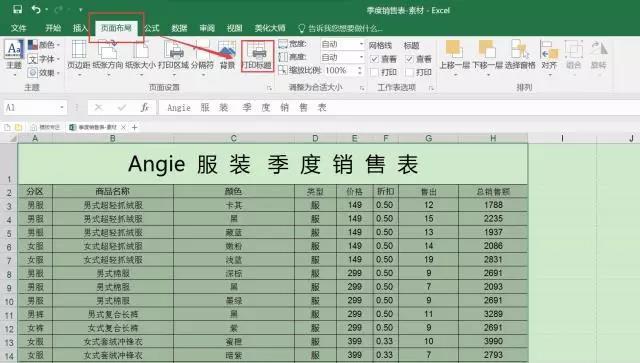Open Quick Access Toolbar customize dropdown
Screen dimensions: 640x363
point(80,9)
